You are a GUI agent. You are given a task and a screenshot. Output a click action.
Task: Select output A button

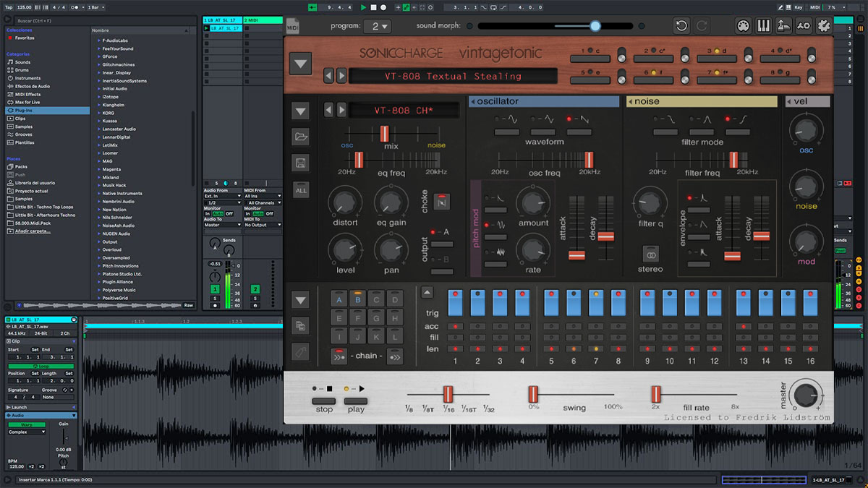click(x=442, y=244)
